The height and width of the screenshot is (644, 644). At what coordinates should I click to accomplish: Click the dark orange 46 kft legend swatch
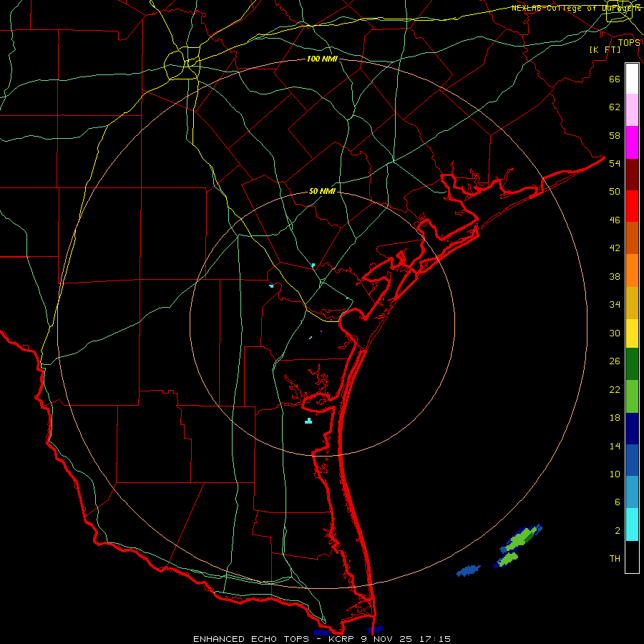(x=632, y=238)
